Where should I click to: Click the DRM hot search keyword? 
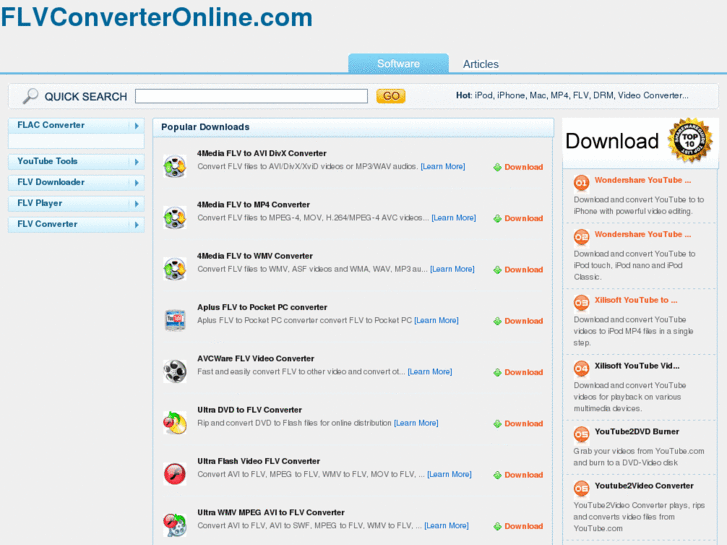603,96
